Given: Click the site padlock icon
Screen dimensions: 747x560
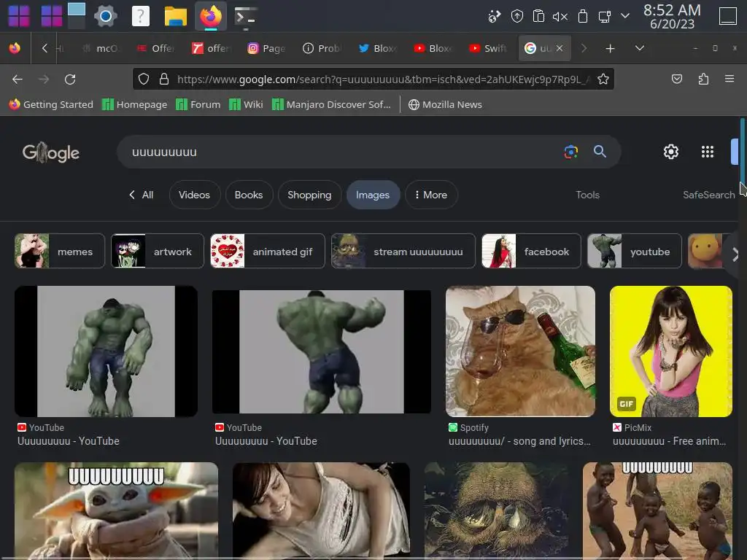Looking at the screenshot, I should 164,79.
